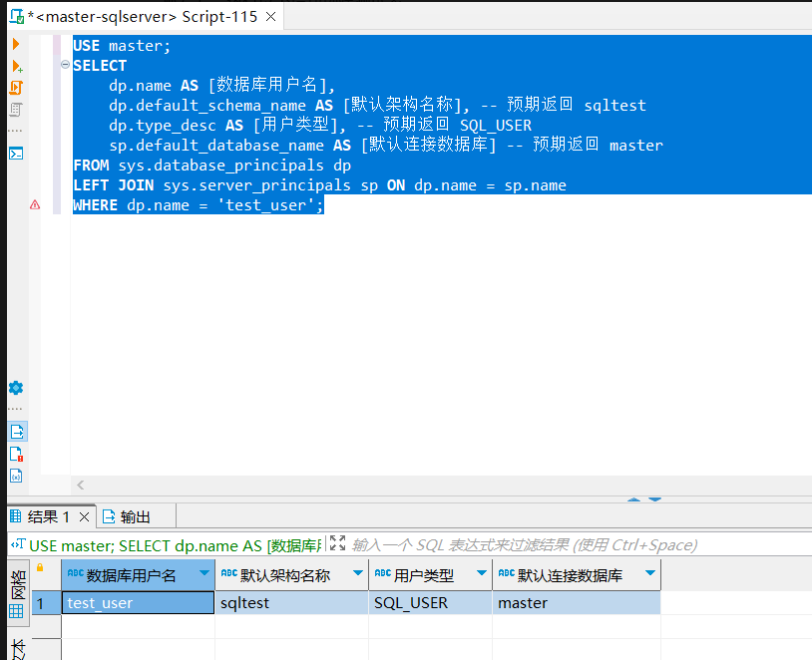Close the 结果 1 tab
The image size is (812, 660).
[85, 516]
